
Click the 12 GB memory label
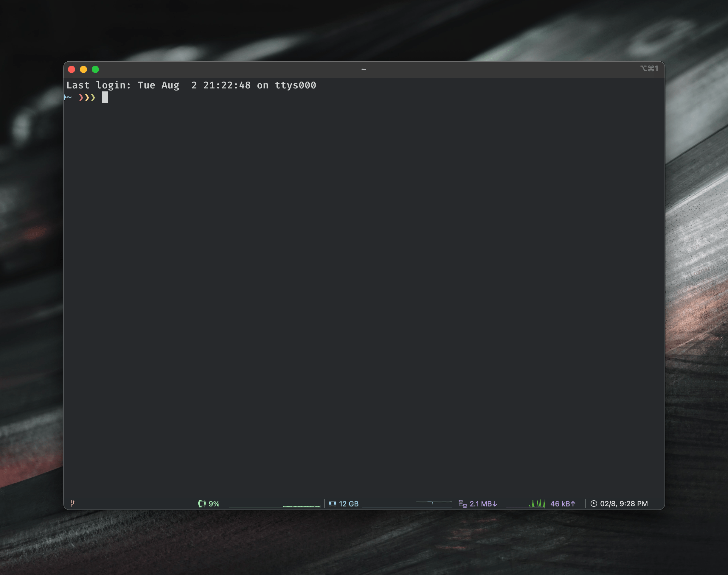[349, 504]
